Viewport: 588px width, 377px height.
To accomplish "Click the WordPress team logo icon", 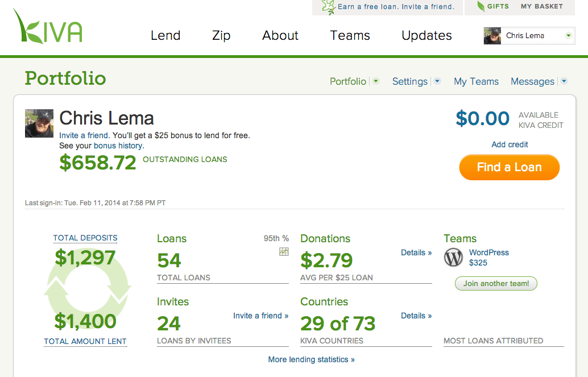I will [x=453, y=258].
